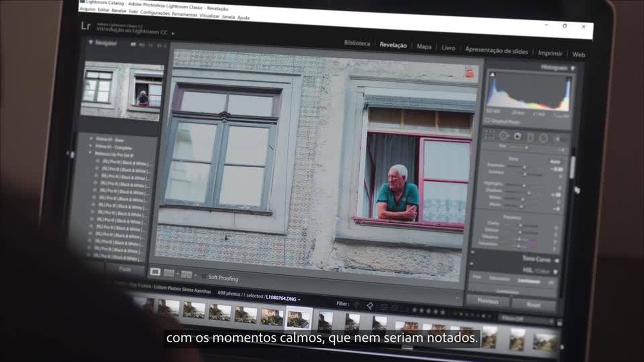Open the Configurações menu
This screenshot has height=362, width=644.
155,13
